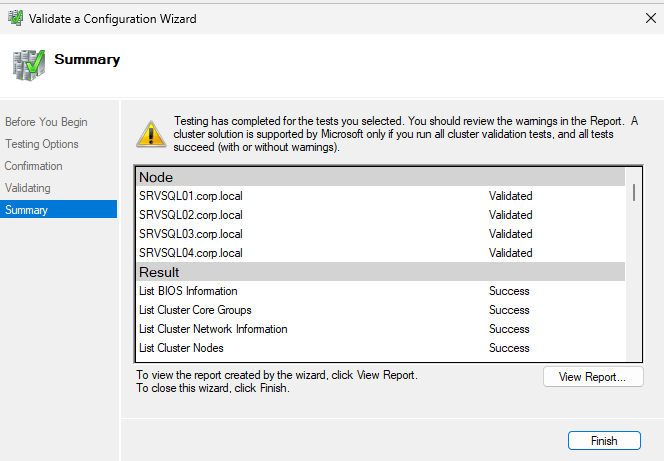This screenshot has height=461, width=664.
Task: Click Success status for List Cluster Network Information
Action: (509, 329)
